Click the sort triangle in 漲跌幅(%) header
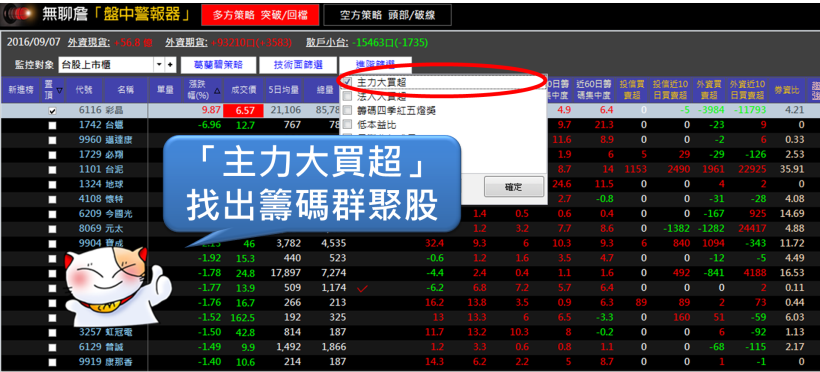820x372 pixels. tap(217, 90)
